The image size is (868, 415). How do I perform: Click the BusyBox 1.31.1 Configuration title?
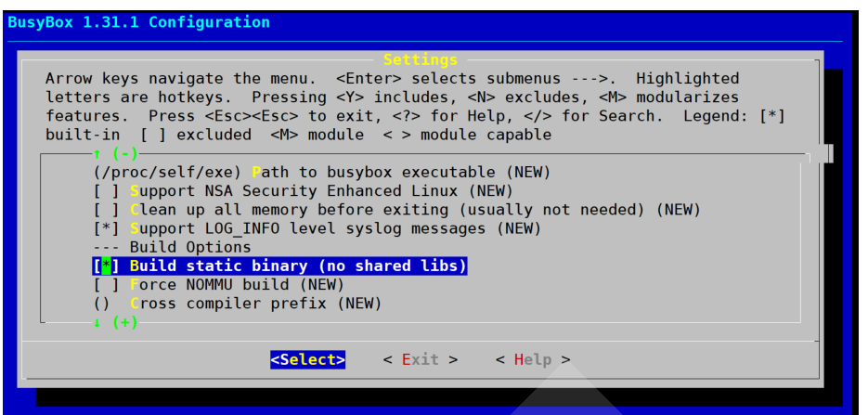[139, 22]
